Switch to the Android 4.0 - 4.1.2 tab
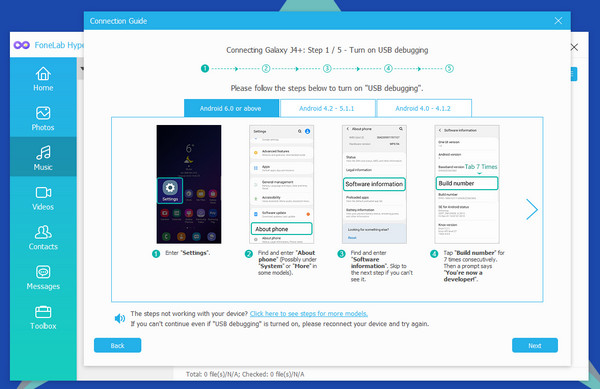The width and height of the screenshot is (600, 389). (423, 108)
